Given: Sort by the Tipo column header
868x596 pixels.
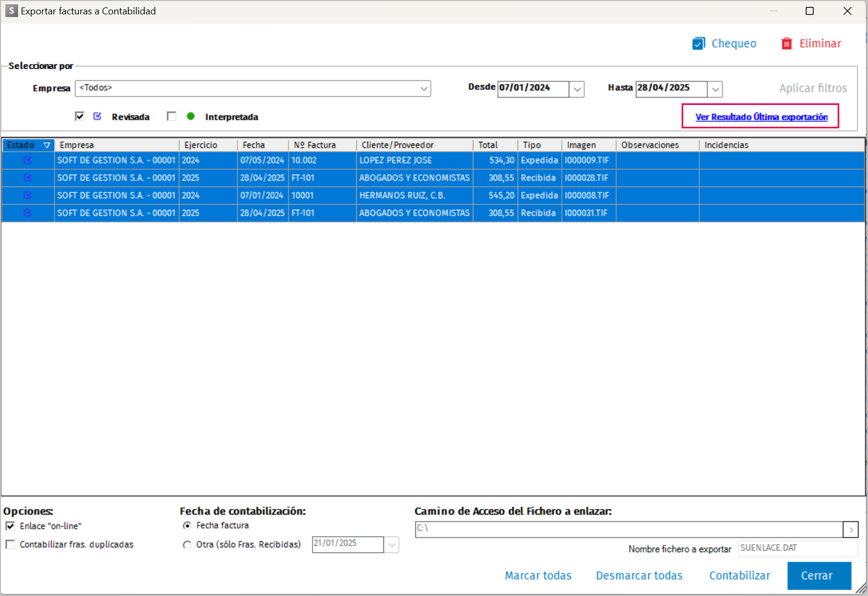Looking at the screenshot, I should click(x=540, y=145).
